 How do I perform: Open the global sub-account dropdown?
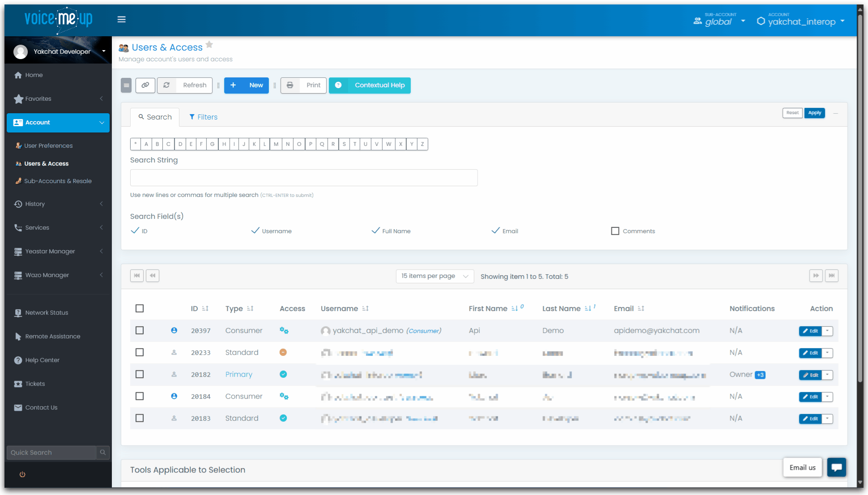(719, 20)
